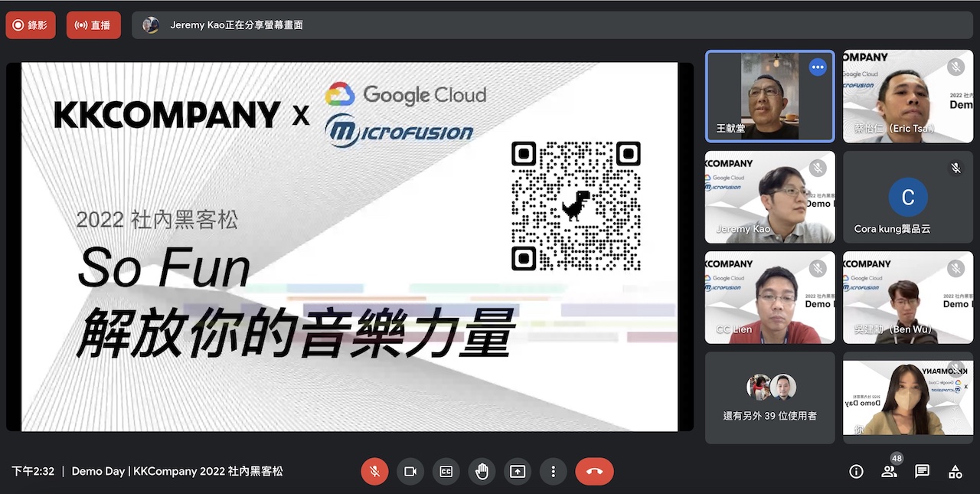This screenshot has height=494, width=980.
Task: Select 王献堂 participant video tile
Action: 770,97
